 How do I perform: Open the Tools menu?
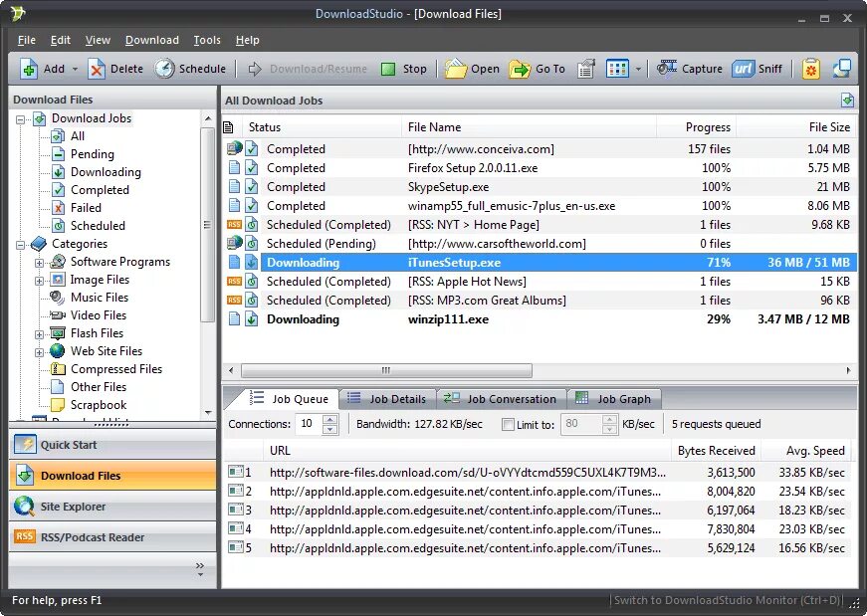(206, 40)
